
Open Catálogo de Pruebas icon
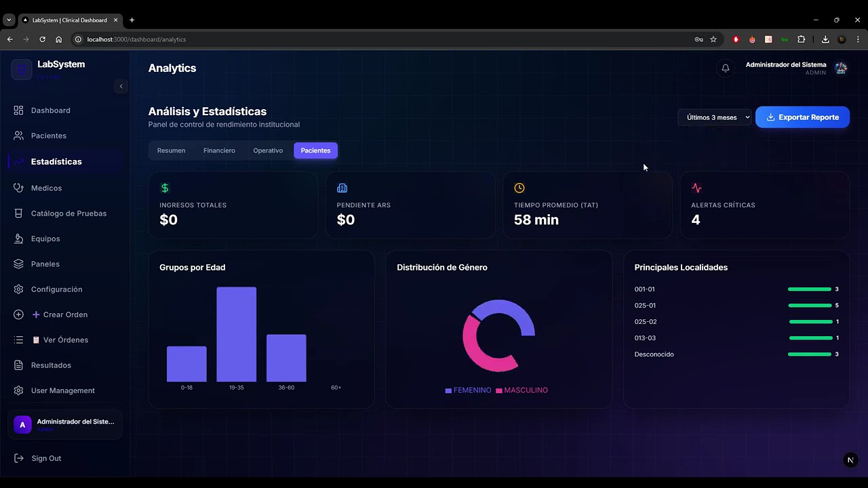[18, 213]
